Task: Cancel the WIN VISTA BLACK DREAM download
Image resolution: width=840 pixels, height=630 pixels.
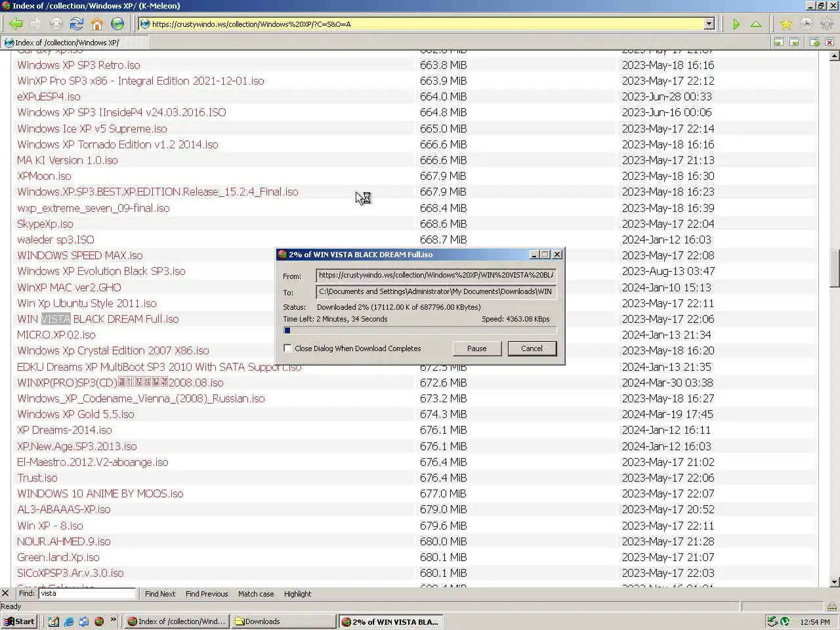Action: [532, 348]
